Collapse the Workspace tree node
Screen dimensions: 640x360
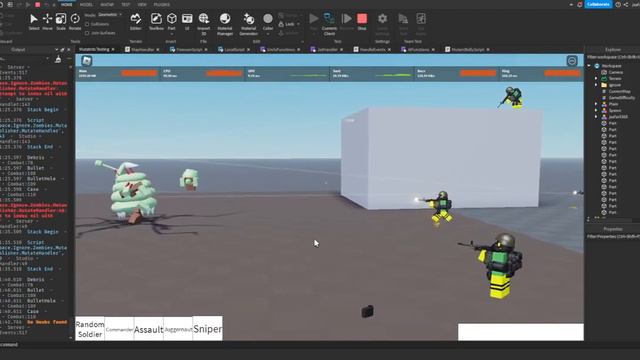[x=589, y=66]
